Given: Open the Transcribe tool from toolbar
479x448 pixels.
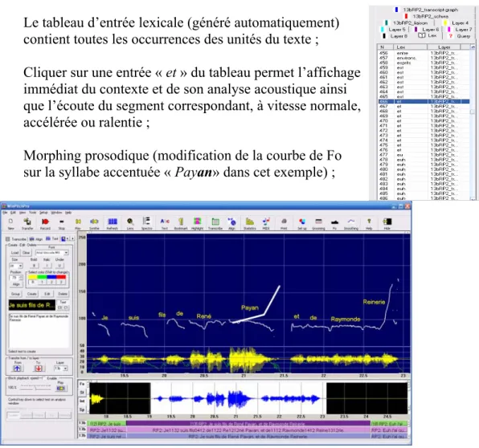Looking at the screenshot, I should pos(215,223).
